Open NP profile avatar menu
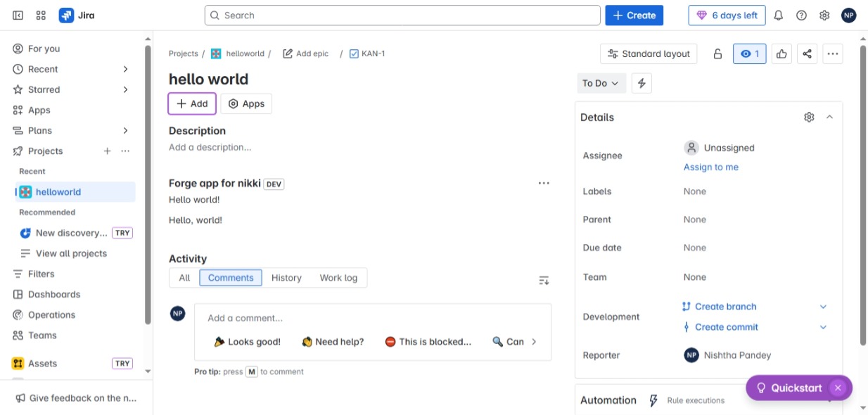The image size is (868, 415). pos(849,15)
